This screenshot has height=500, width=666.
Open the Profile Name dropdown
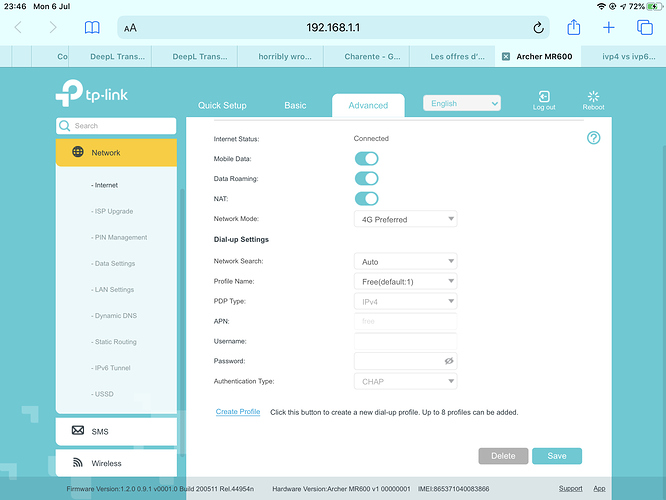click(406, 281)
